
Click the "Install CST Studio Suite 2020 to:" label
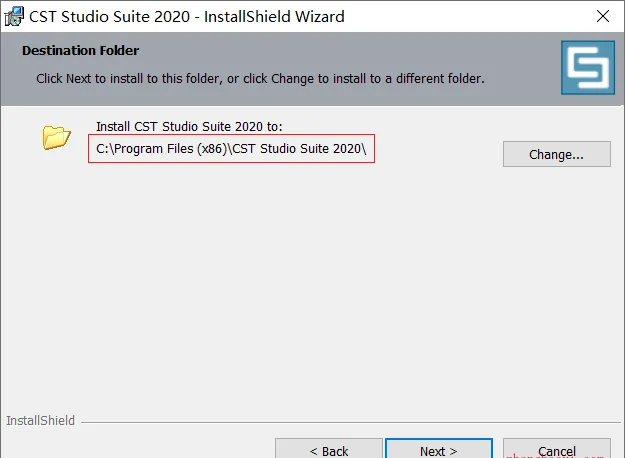(x=189, y=127)
